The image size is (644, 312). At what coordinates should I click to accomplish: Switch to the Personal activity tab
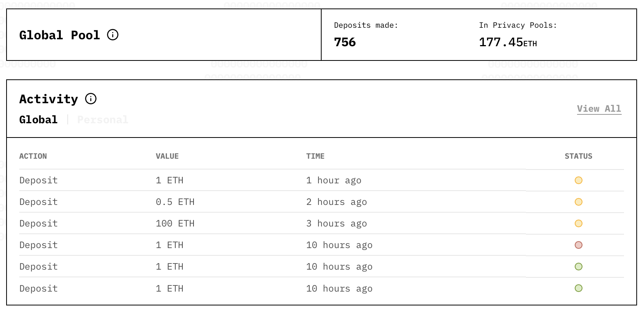click(x=102, y=120)
